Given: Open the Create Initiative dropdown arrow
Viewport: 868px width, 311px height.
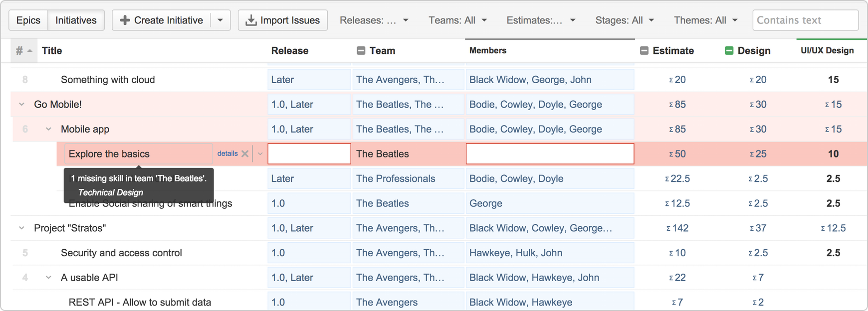Looking at the screenshot, I should (220, 20).
